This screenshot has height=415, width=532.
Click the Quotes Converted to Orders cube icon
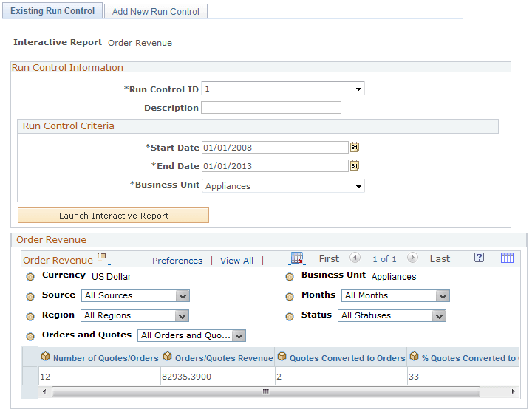(282, 357)
